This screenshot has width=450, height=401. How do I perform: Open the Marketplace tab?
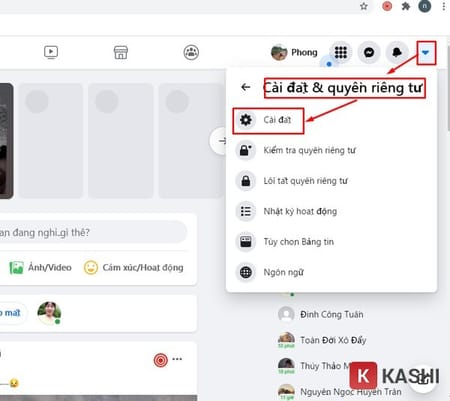(x=121, y=52)
